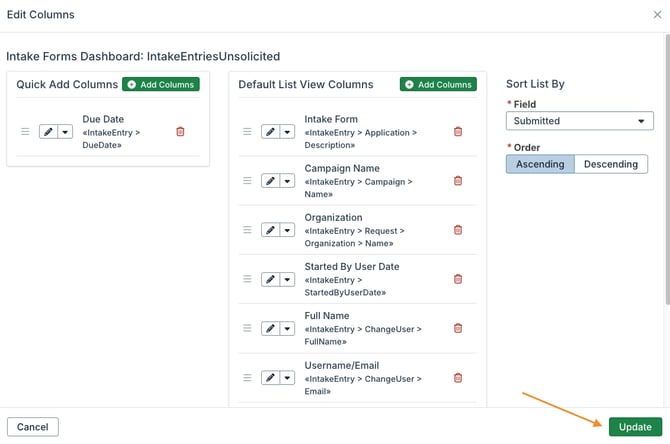Select Ascending sort order
This screenshot has width=670, height=444.
[540, 164]
